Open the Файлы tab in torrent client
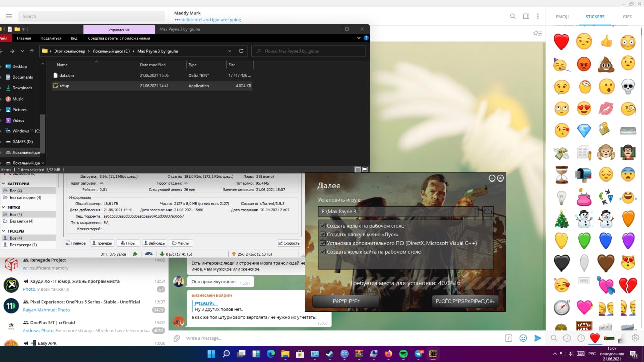The height and width of the screenshot is (362, 644). [181, 243]
